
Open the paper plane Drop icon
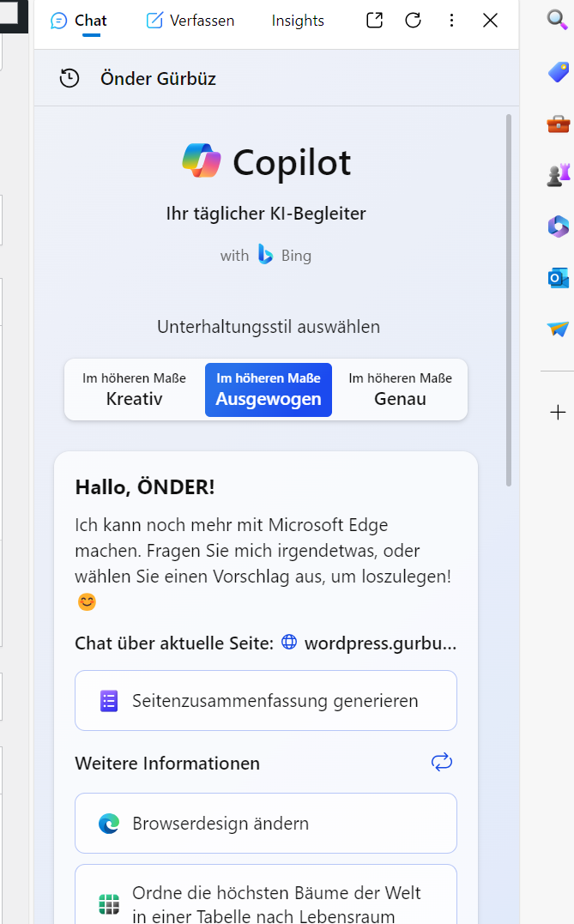coord(558,329)
